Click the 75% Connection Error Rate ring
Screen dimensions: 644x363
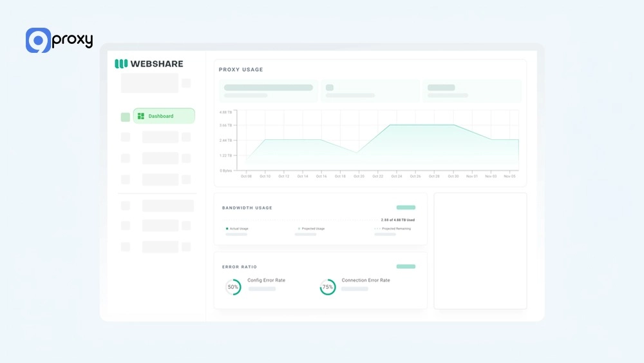pyautogui.click(x=328, y=287)
